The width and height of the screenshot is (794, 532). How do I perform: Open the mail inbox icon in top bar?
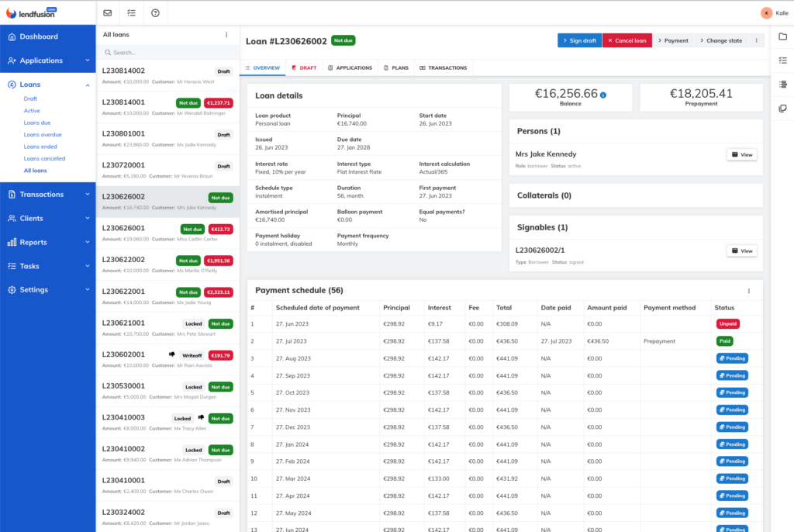coord(108,13)
